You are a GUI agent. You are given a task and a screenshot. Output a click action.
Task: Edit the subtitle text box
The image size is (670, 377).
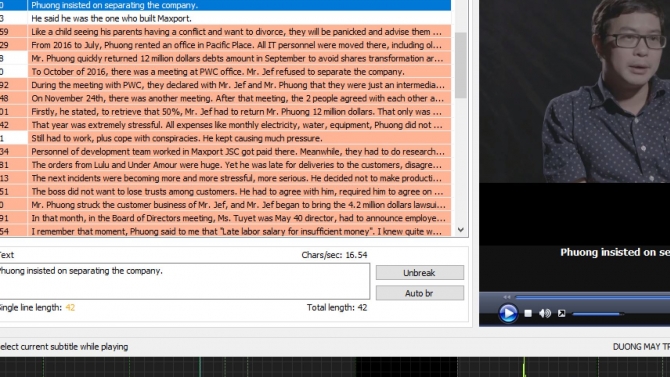185,281
